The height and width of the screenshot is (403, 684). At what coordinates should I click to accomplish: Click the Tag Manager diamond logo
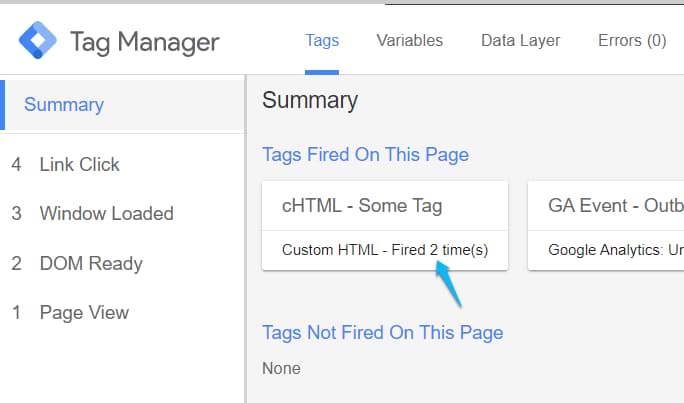tap(39, 41)
